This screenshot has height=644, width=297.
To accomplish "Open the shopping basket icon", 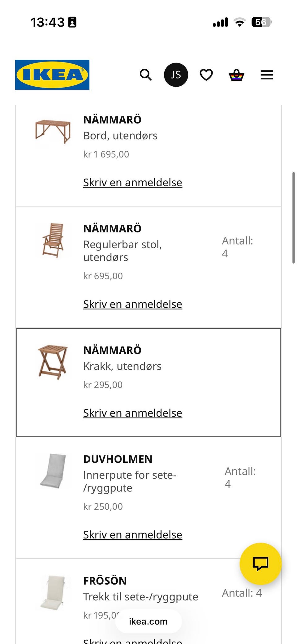I will [x=236, y=75].
